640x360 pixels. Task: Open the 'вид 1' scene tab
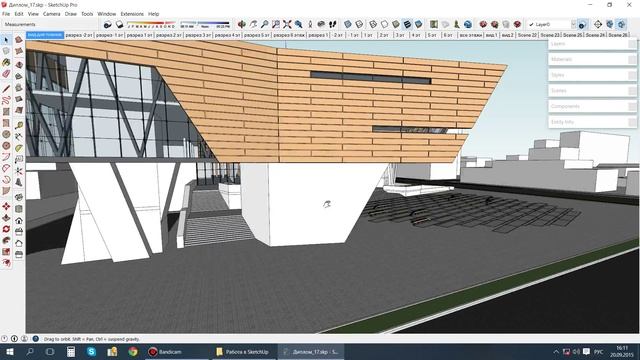[491, 36]
